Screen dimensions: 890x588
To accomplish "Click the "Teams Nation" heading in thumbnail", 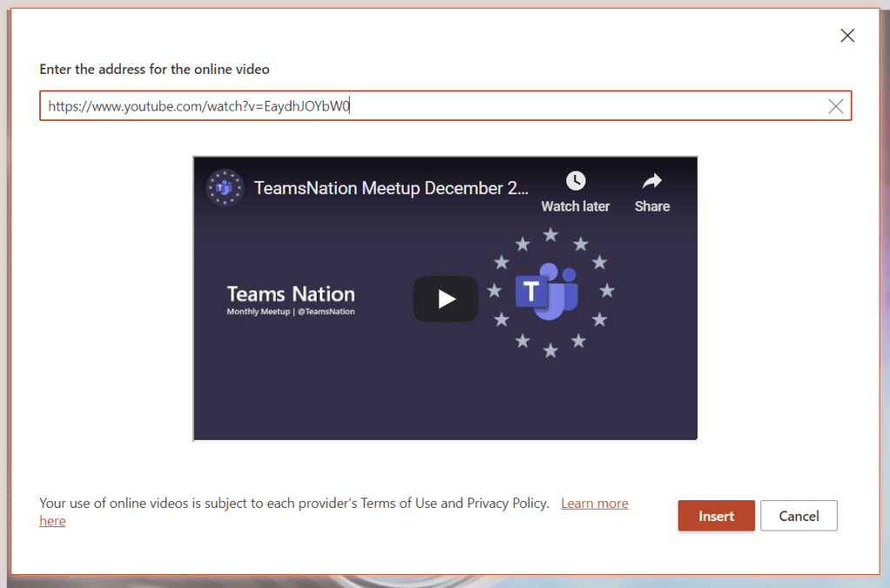I will [x=291, y=294].
